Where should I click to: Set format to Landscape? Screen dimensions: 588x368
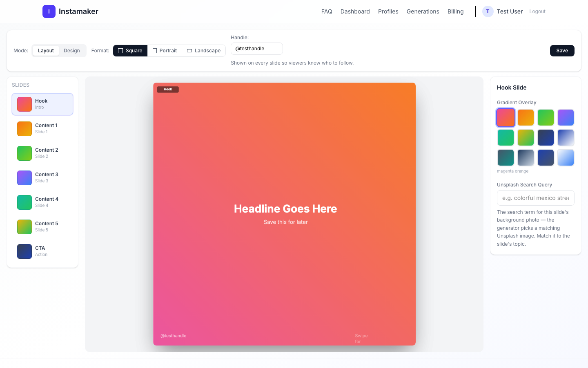[204, 51]
